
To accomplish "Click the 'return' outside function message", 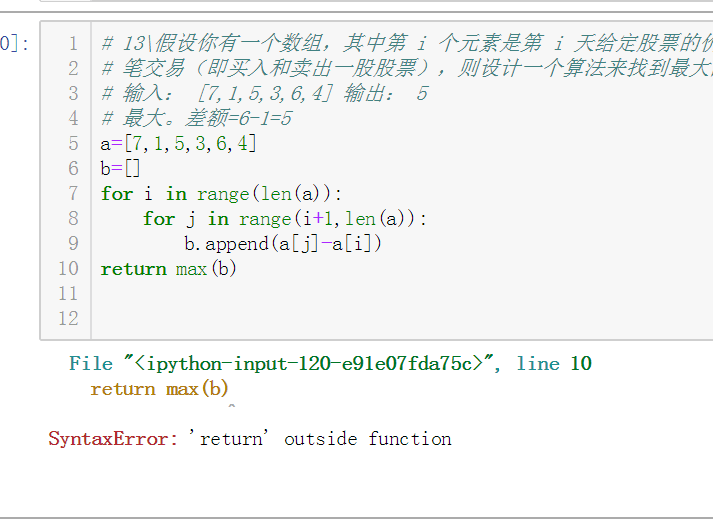I will [320, 439].
